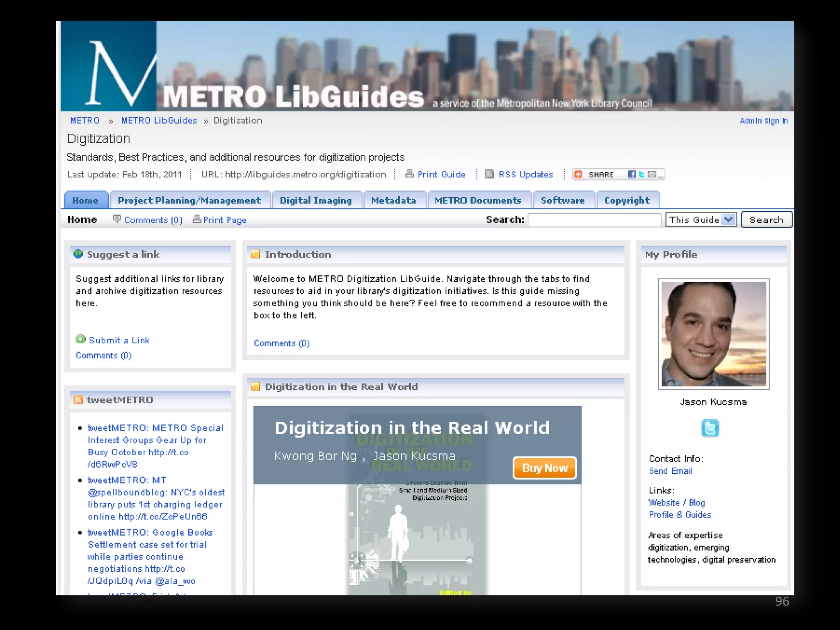Viewport: 840px width, 630px height.
Task: Click the orange Buy Now button
Action: coord(544,468)
